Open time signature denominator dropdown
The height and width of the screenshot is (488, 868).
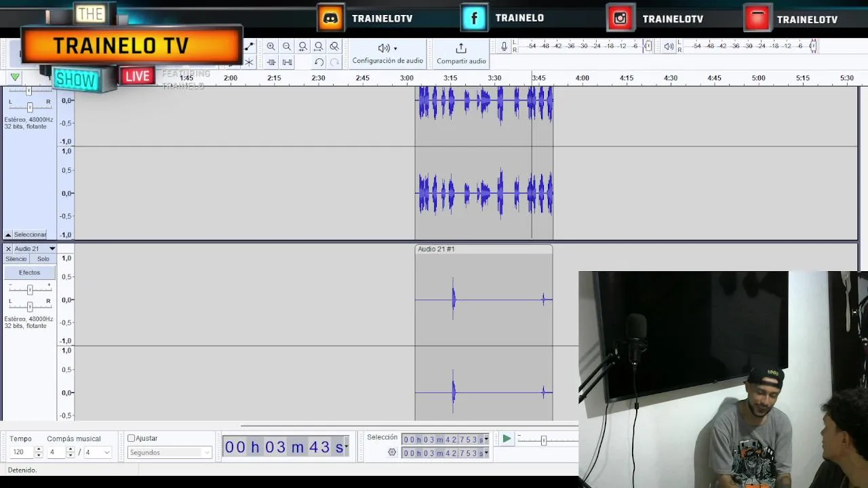[x=97, y=452]
